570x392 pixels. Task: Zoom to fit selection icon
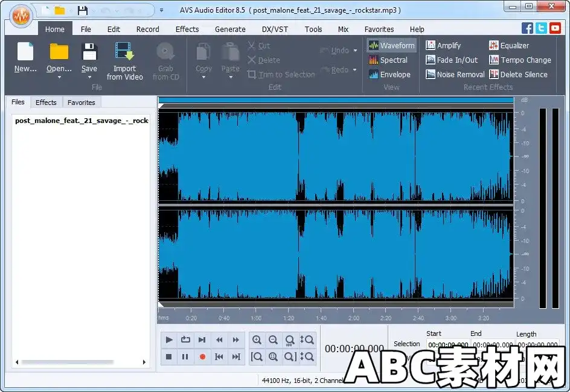[x=273, y=357]
